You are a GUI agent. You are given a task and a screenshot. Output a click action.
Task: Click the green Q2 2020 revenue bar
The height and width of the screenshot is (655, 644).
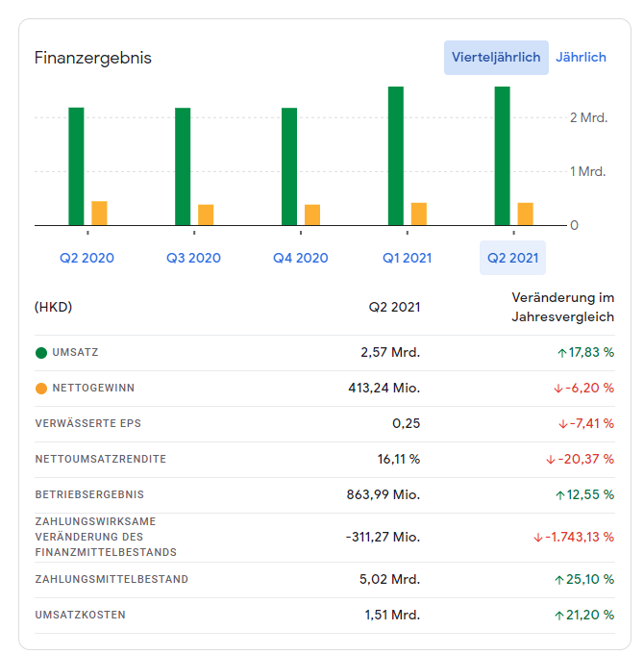pyautogui.click(x=76, y=166)
